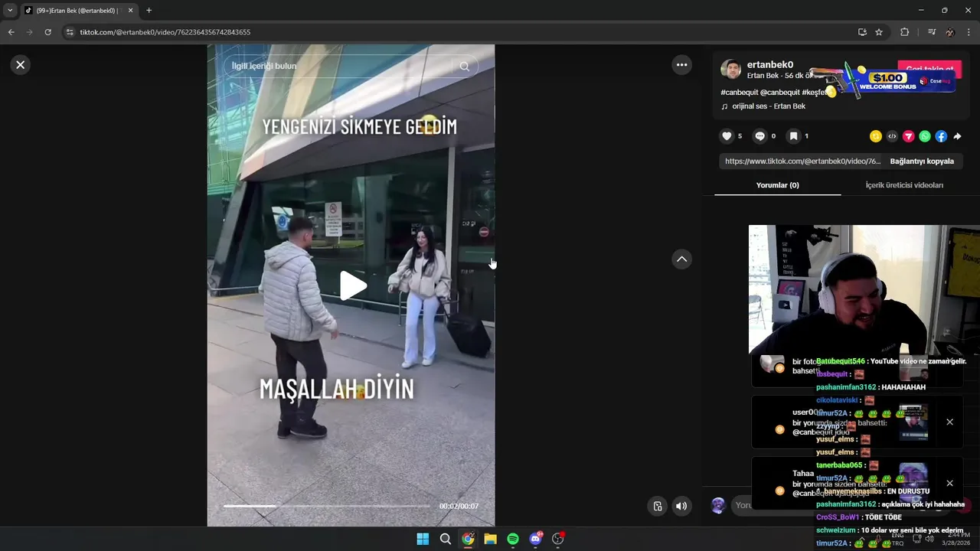This screenshot has height=551, width=980.
Task: Open Windows taskbar search
Action: [445, 539]
